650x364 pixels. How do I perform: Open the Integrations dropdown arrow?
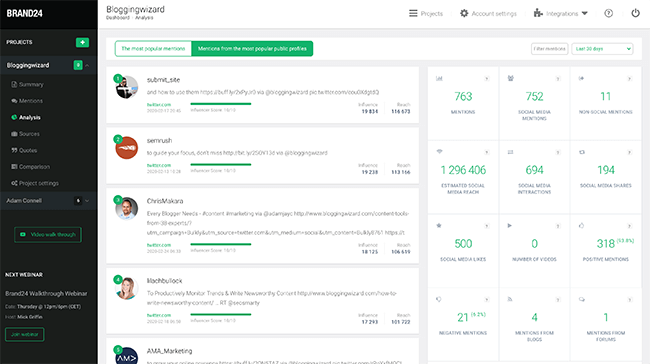pyautogui.click(x=585, y=13)
